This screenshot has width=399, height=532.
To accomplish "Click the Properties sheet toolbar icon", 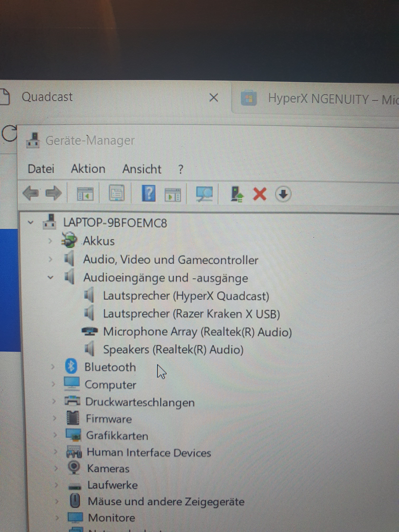I will [117, 193].
